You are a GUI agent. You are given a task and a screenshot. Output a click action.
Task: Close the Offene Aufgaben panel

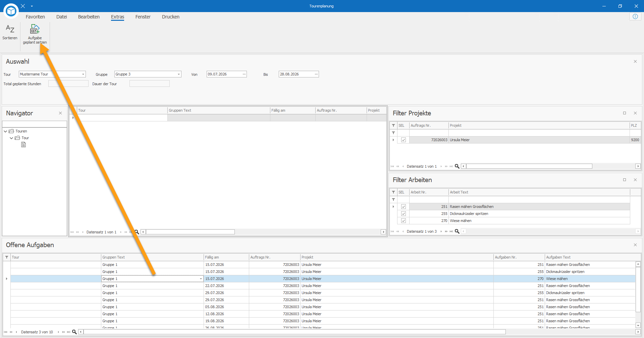[635, 245]
